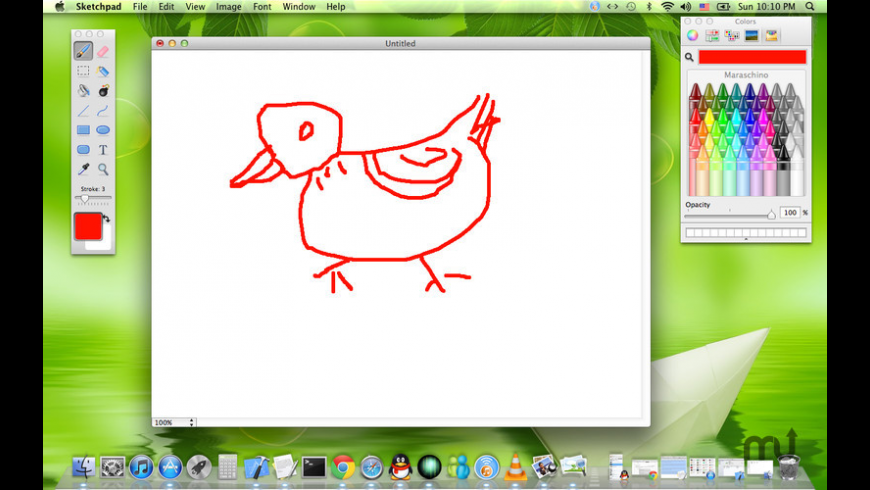Open the View menu
Screen dimensions: 870x490
(195, 7)
